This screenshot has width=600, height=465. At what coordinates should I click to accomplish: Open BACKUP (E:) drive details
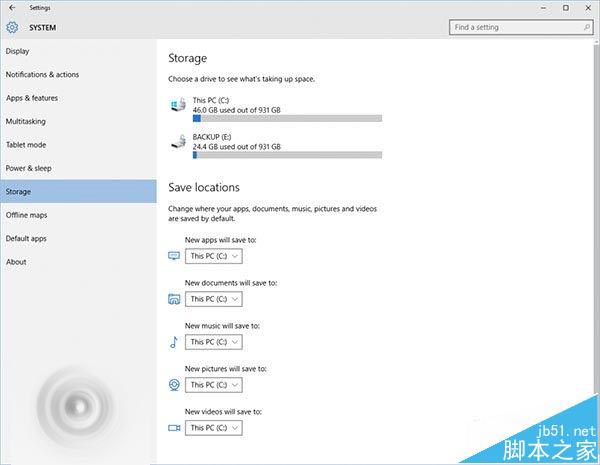(x=276, y=146)
